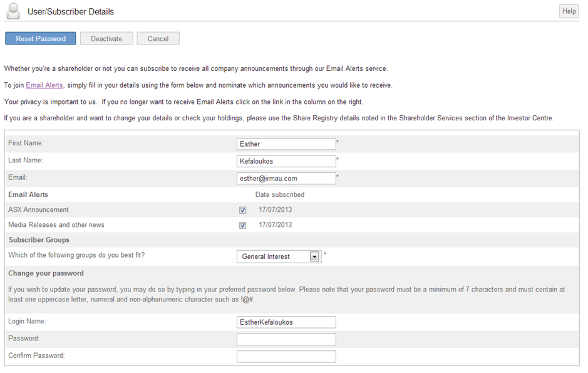This screenshot has height=373, width=588.
Task: Cancel editing subscriber details
Action: tap(158, 39)
